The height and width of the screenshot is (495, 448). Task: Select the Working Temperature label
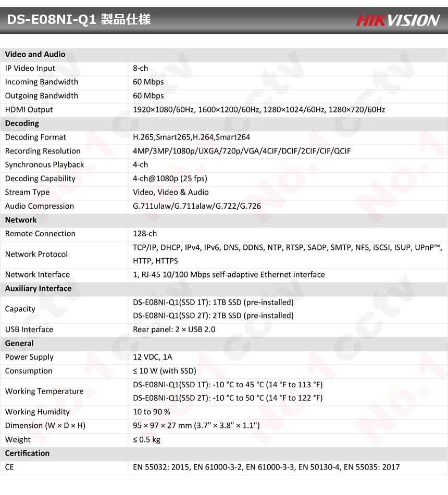coord(44,391)
